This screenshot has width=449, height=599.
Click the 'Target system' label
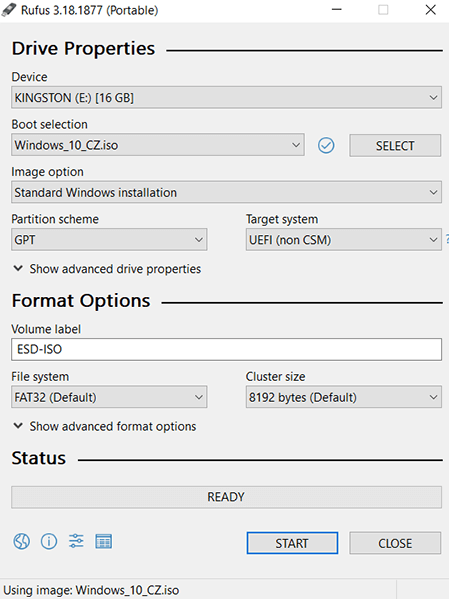282,219
